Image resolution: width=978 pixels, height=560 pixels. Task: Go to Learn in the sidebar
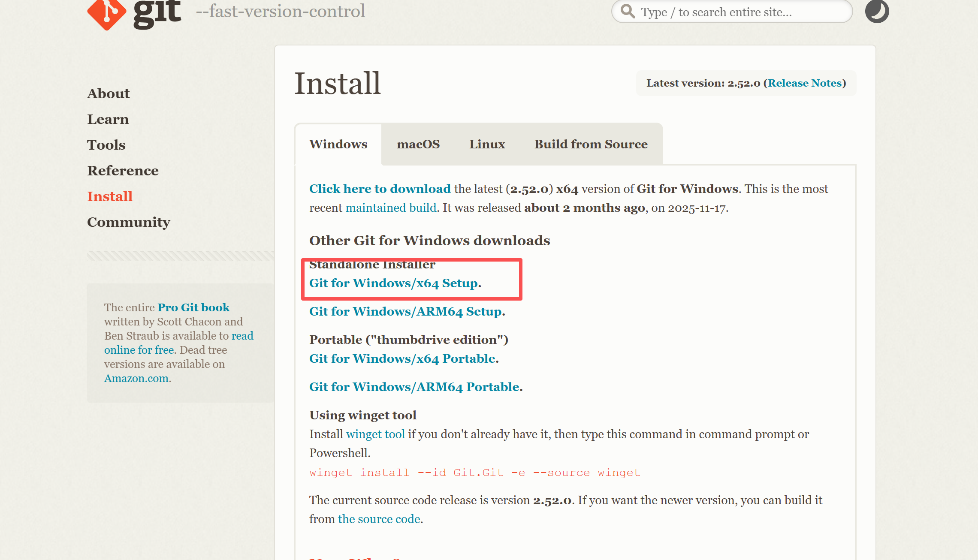pyautogui.click(x=108, y=119)
